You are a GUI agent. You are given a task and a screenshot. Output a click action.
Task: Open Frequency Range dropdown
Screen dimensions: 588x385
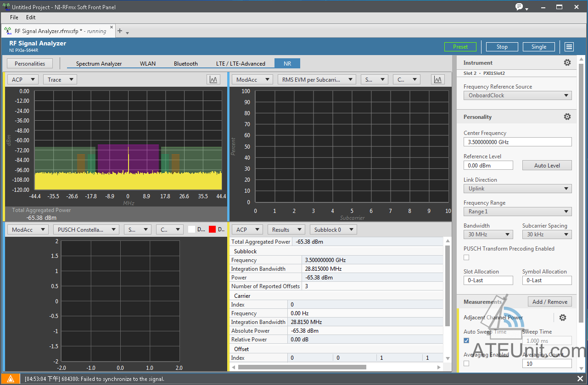[518, 212]
